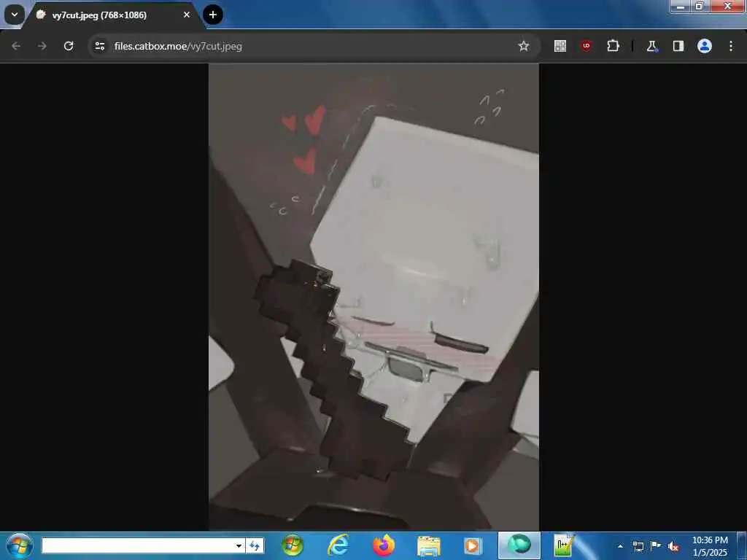Open the uBlock Origin extension
The width and height of the screenshot is (747, 560).
(587, 46)
